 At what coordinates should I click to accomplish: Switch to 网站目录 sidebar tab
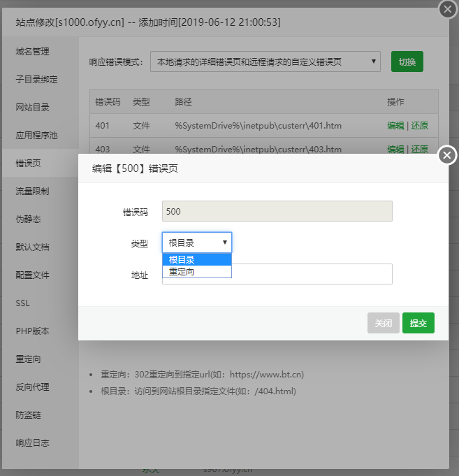41,107
